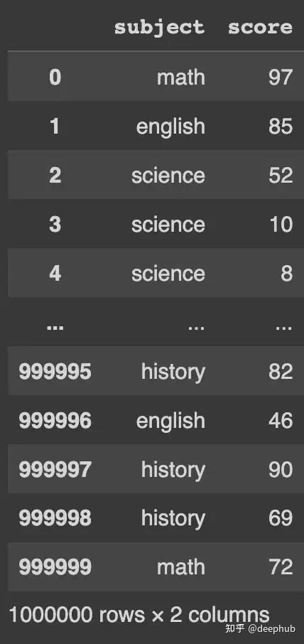304x644 pixels.
Task: Click score value 8 in row 4
Action: (x=287, y=274)
